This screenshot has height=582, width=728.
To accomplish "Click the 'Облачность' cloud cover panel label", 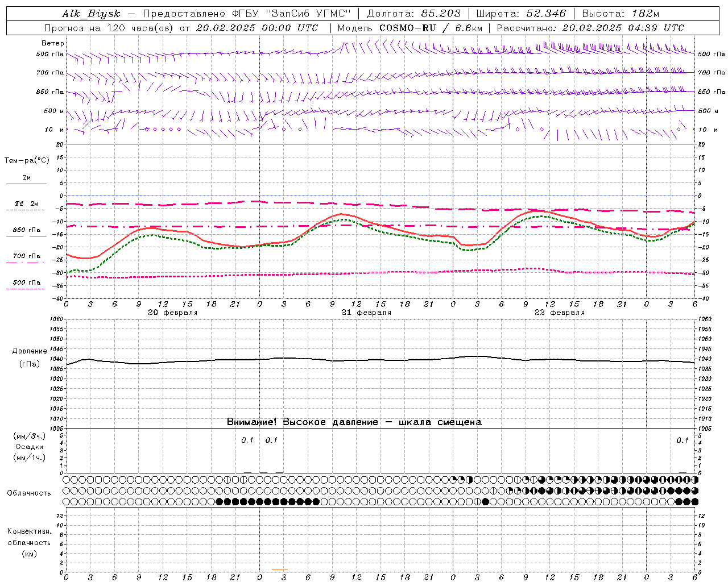I will pos(29,493).
